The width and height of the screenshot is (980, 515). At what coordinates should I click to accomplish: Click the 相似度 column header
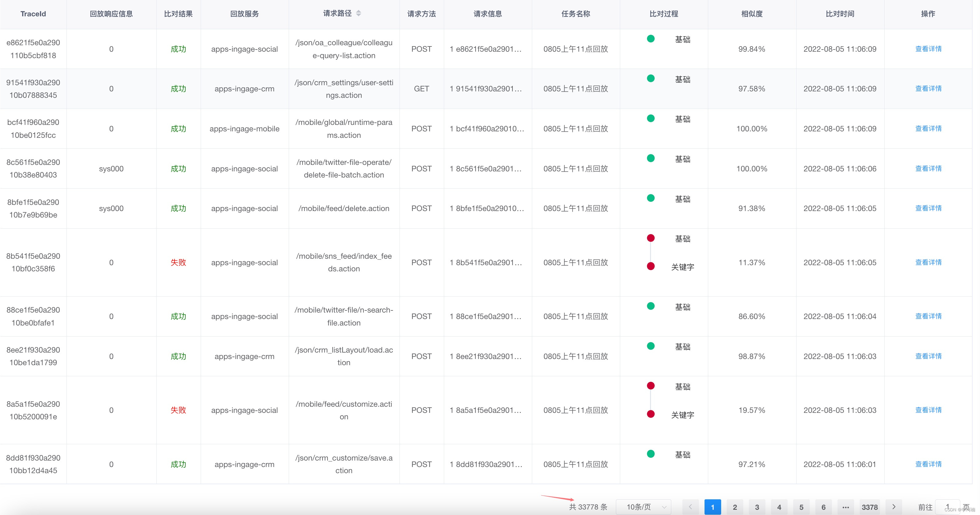(752, 14)
